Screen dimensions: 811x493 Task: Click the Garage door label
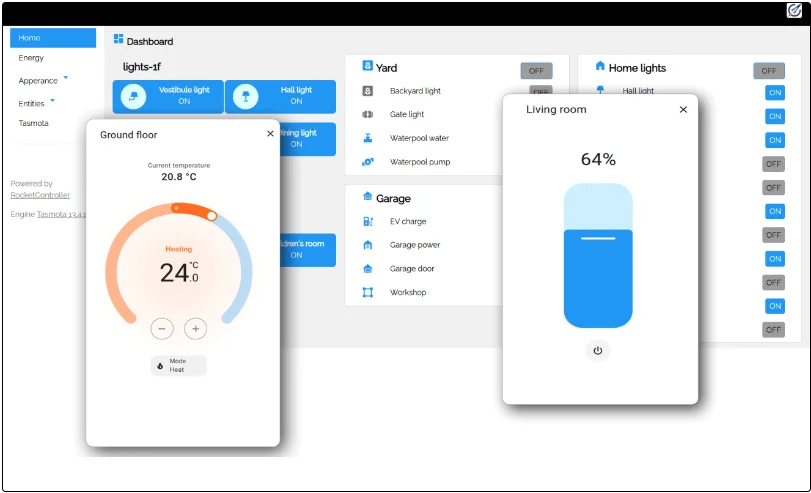point(412,268)
